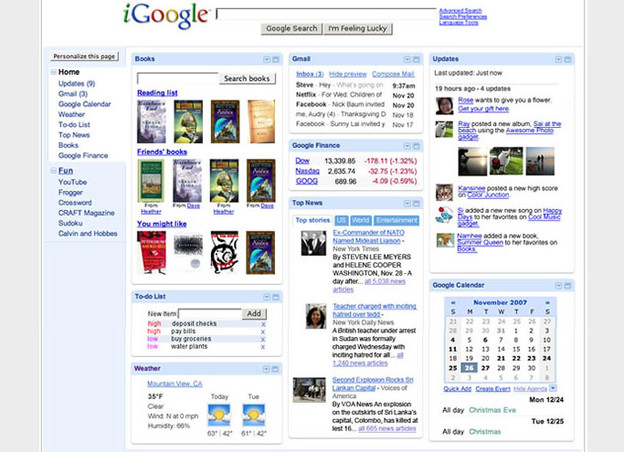Click the books search input field
Viewport: 624px width, 452px height.
177,78
